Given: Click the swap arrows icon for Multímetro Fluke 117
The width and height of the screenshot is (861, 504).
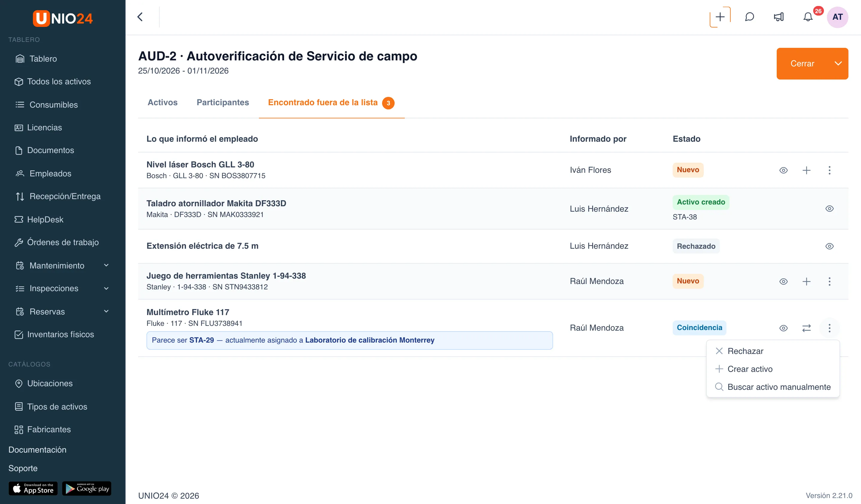Looking at the screenshot, I should coord(806,328).
